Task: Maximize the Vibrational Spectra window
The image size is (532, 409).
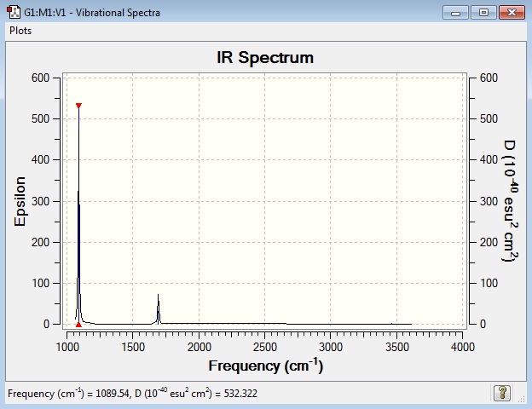Action: pos(483,13)
